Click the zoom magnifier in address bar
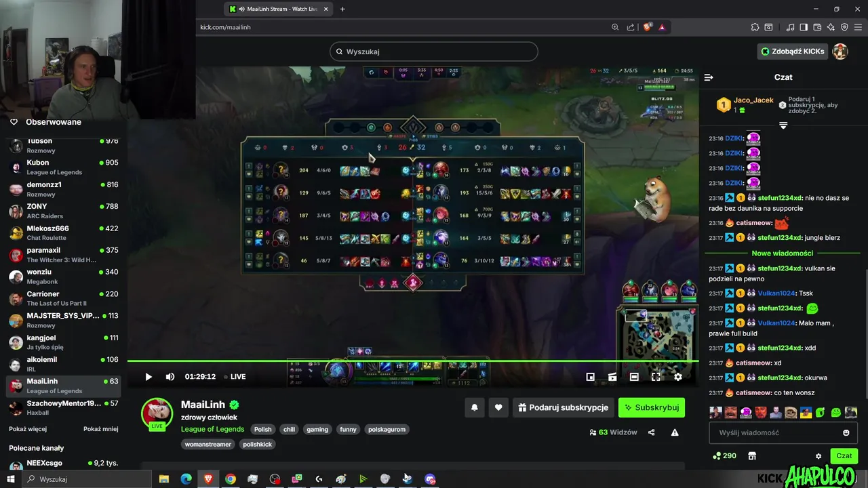This screenshot has width=868, height=488. click(x=615, y=27)
